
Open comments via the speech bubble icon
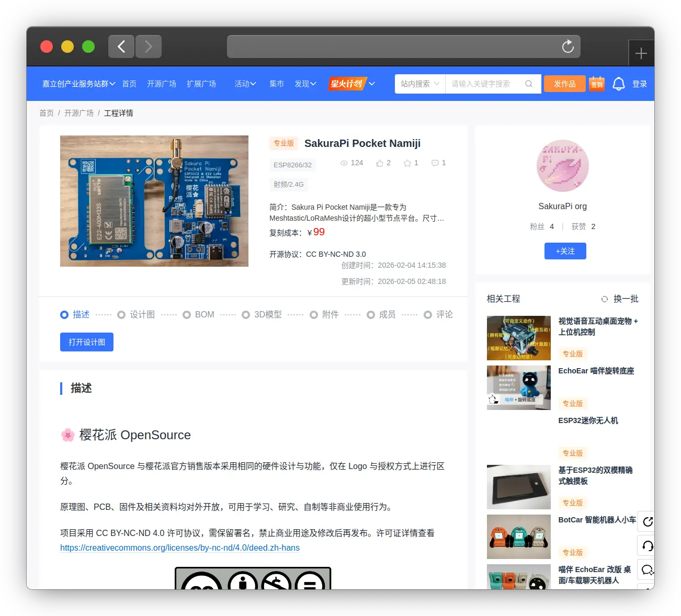click(x=435, y=163)
